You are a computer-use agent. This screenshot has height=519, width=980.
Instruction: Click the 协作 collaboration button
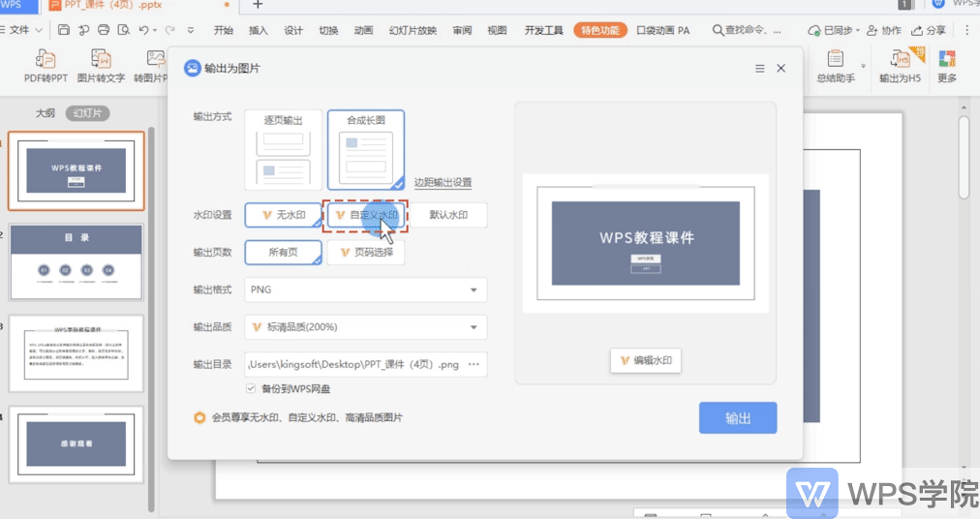coord(884,30)
